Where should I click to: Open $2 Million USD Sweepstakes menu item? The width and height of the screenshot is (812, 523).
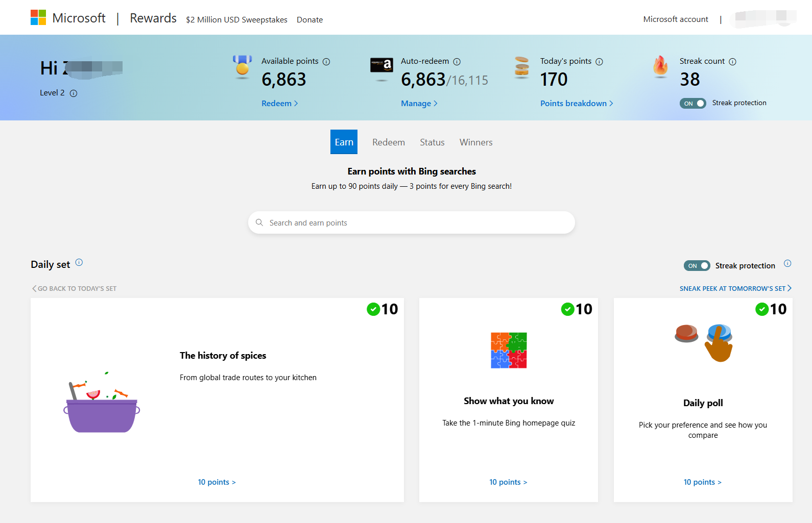(x=236, y=20)
